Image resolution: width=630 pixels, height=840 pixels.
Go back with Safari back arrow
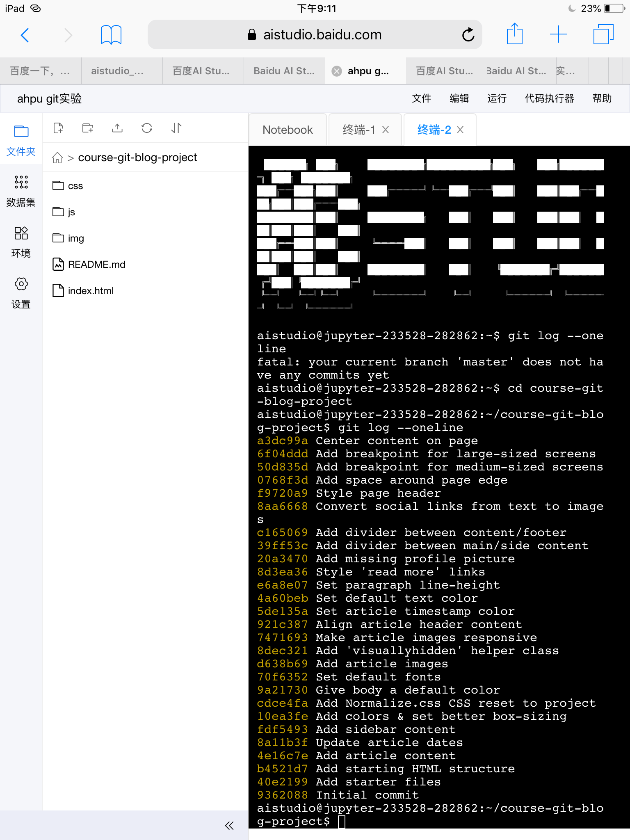25,35
